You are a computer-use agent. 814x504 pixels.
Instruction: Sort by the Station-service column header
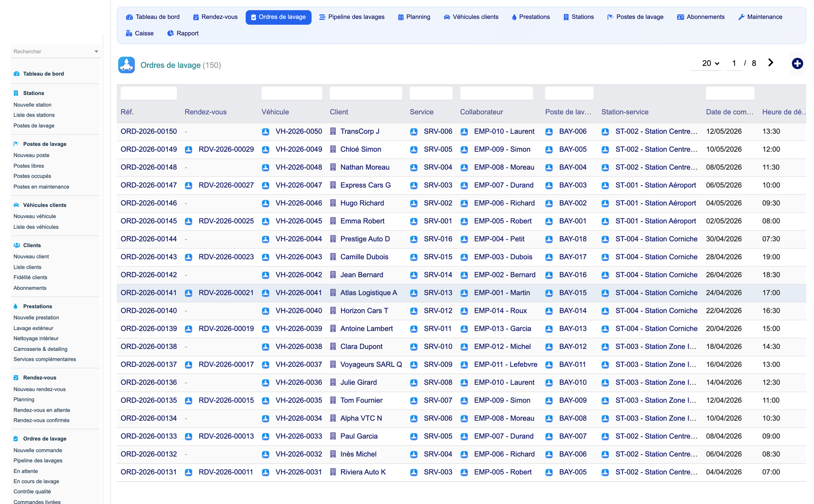click(625, 112)
